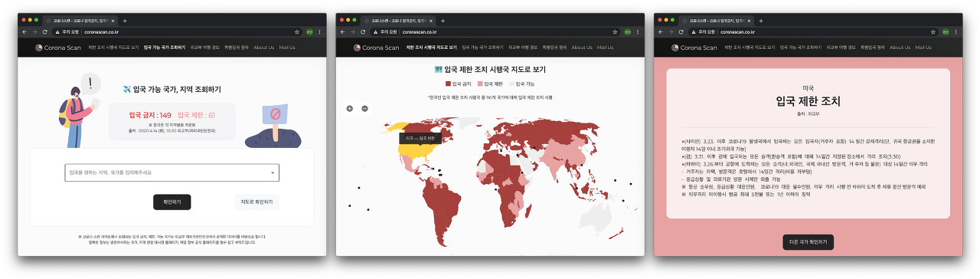980x279 pixels.
Task: Reload page in left browser window
Action: 45,32
